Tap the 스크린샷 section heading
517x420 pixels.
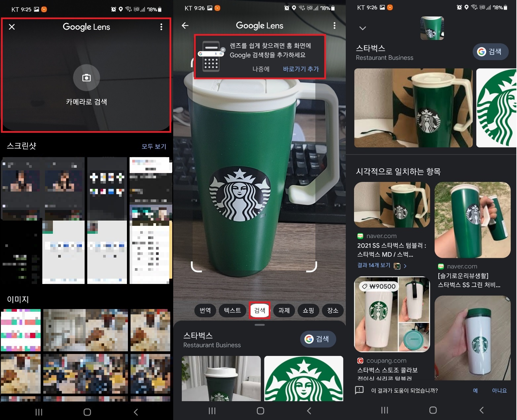[21, 146]
